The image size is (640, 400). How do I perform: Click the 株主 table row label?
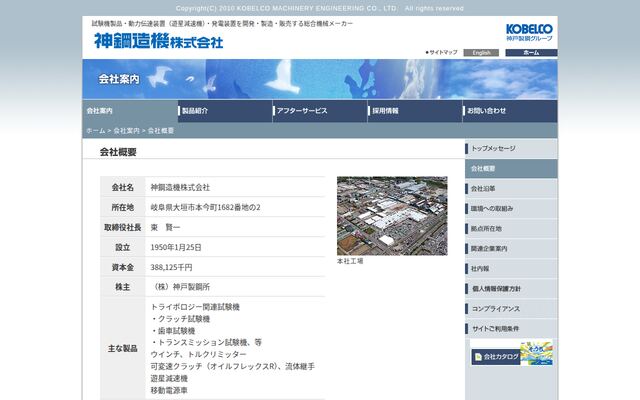coord(123,287)
